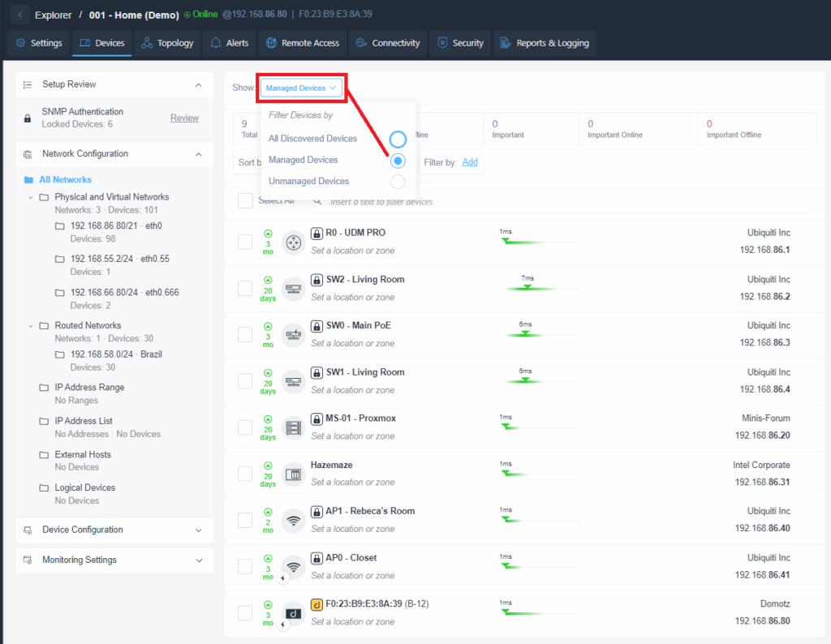Choose the Unmanaged Devices radio option
The width and height of the screenshot is (831, 644).
click(x=398, y=182)
